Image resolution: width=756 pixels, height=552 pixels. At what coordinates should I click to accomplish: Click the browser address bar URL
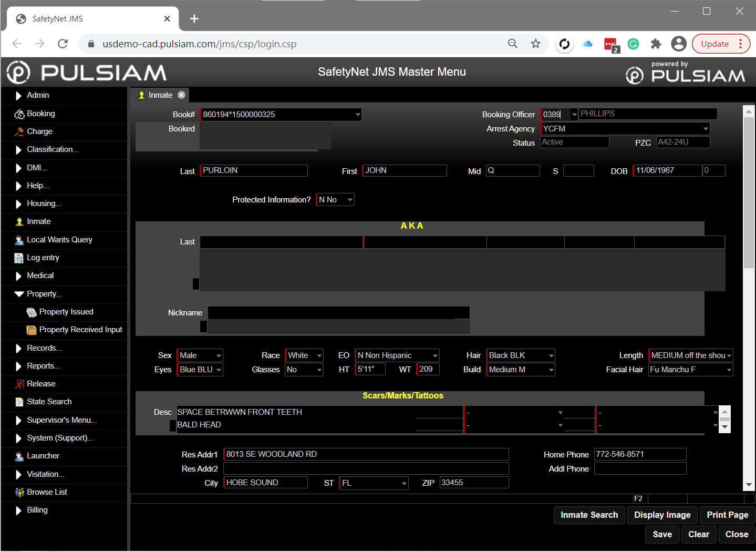click(x=200, y=44)
